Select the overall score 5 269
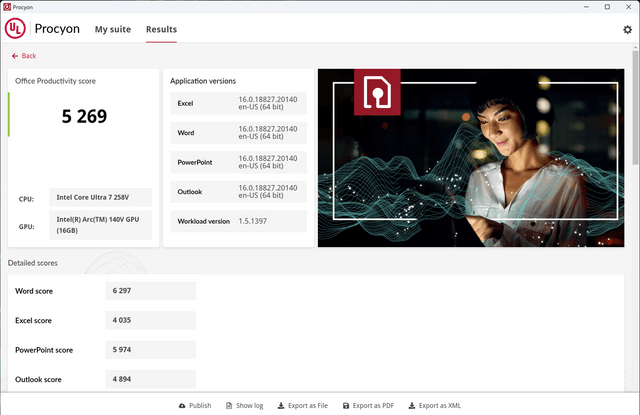This screenshot has width=640, height=415. [x=84, y=117]
